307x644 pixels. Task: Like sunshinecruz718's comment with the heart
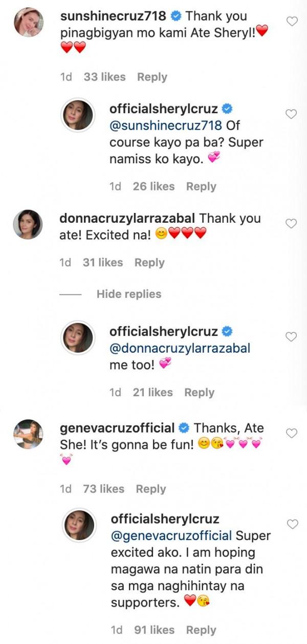tap(291, 21)
